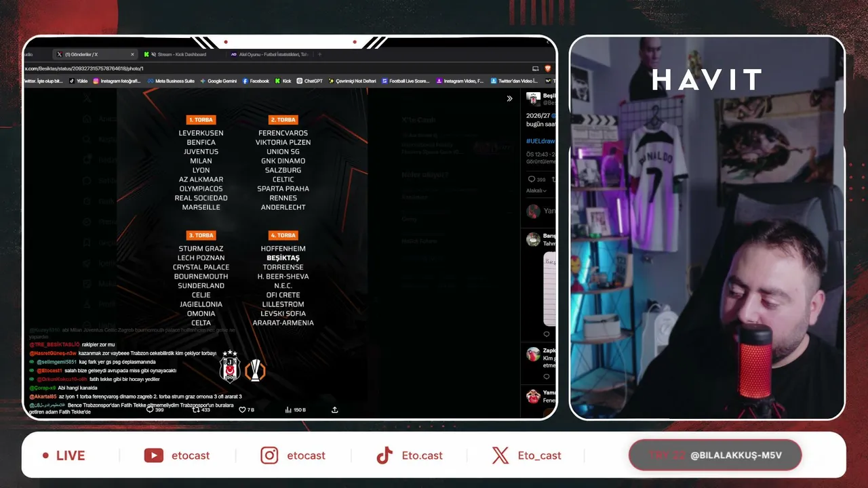Screen dimensions: 868x488
Task: Collapse the photo view with the double-chevron icon
Action: pos(509,98)
